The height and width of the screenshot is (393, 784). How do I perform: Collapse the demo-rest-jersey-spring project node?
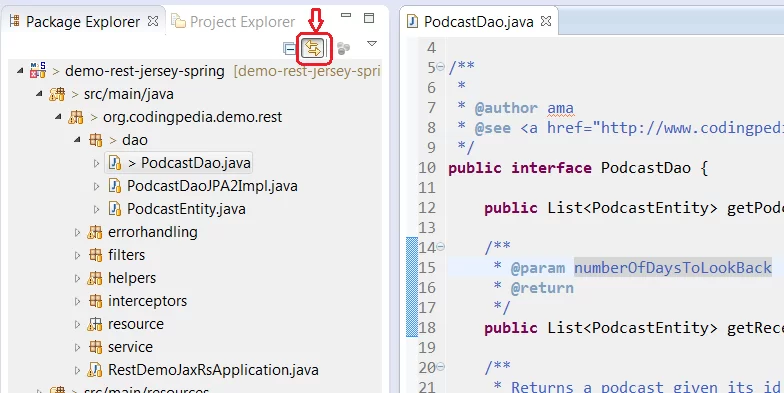(20, 71)
